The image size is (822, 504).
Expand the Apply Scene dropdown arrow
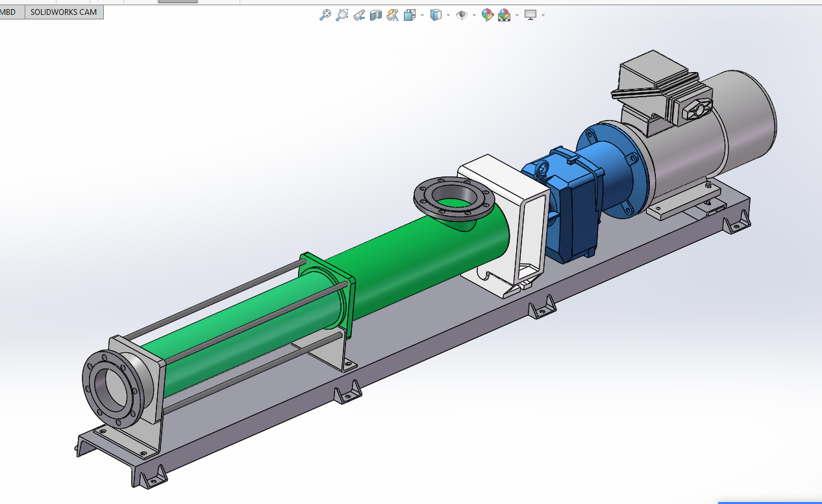[517, 15]
